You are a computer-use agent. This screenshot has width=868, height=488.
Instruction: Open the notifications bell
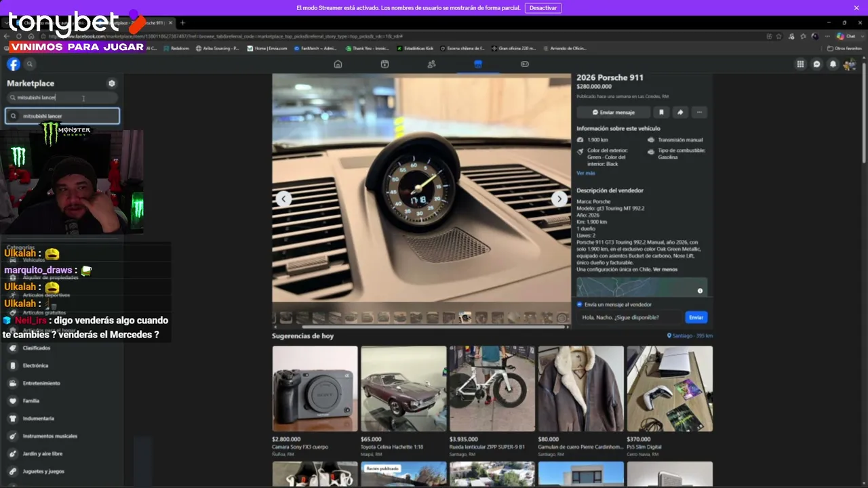click(833, 64)
